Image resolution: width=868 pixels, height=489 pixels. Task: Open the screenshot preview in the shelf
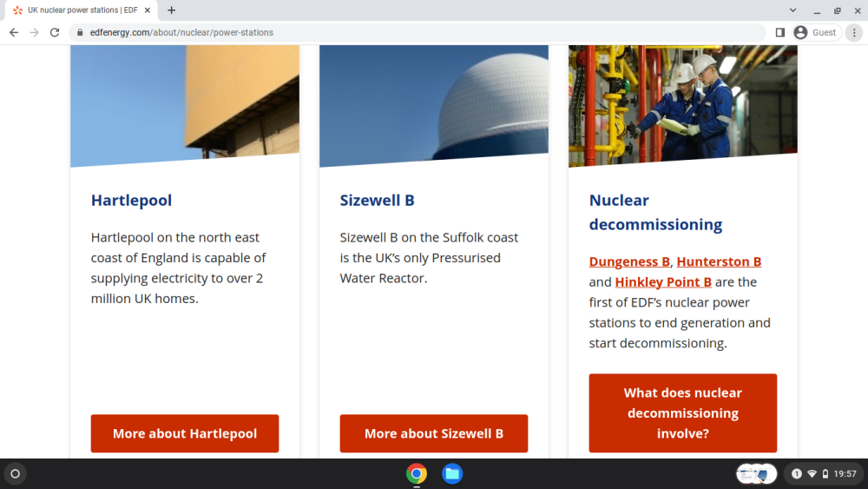point(756,473)
